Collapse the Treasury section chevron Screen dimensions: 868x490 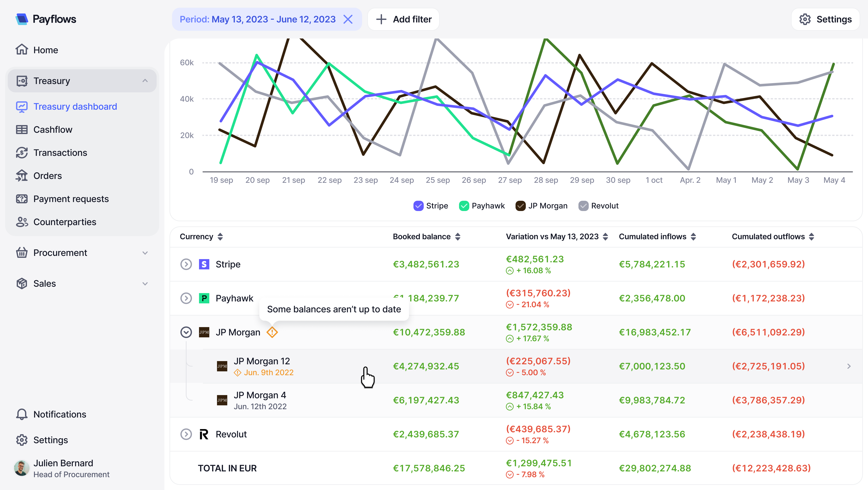click(x=145, y=81)
